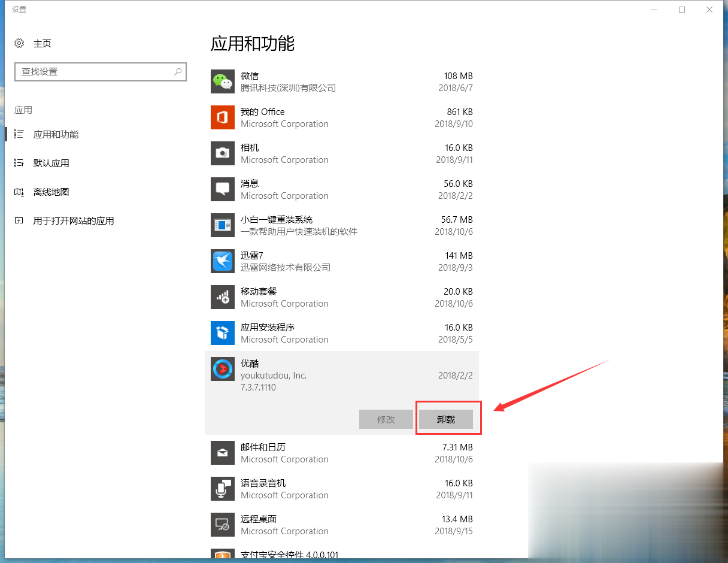Viewport: 728px width, 563px height.
Task: Click the WeChat (微信) app icon
Action: pyautogui.click(x=223, y=81)
